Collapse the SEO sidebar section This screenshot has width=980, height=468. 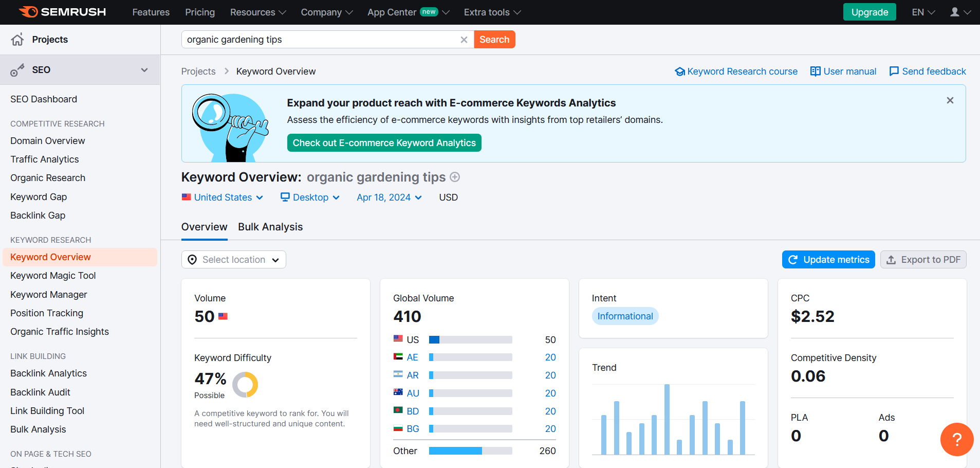point(144,70)
